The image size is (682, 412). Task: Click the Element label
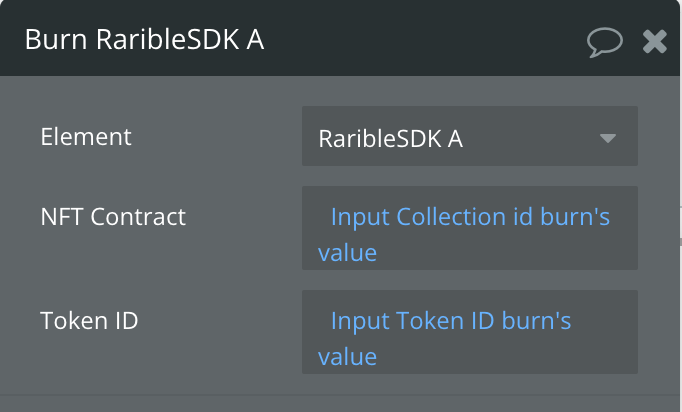(86, 137)
